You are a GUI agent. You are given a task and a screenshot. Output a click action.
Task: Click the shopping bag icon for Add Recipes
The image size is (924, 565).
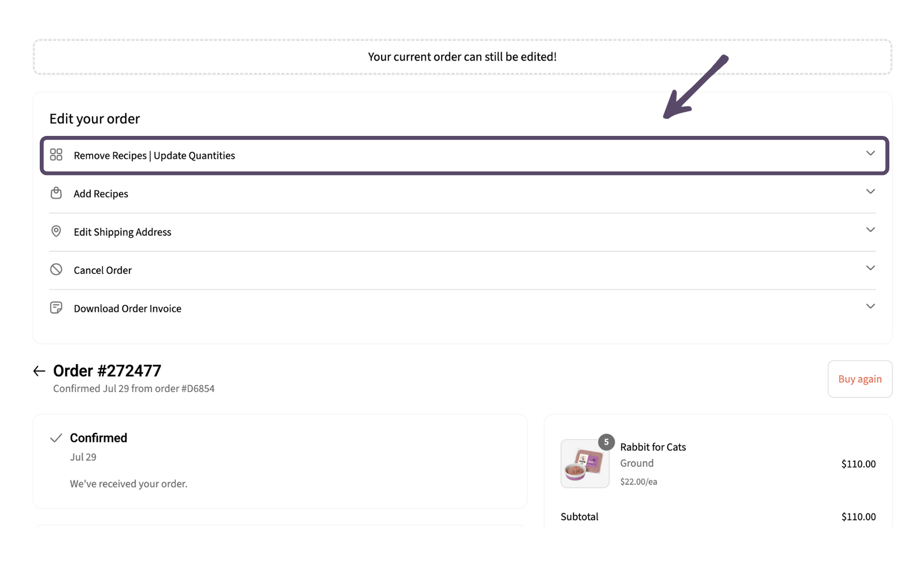[56, 193]
